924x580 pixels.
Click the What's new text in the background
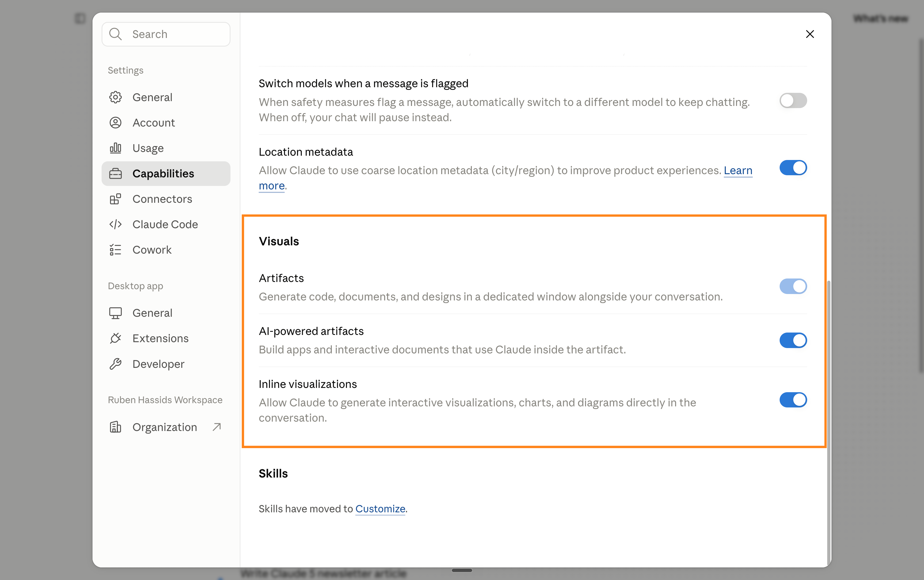881,18
